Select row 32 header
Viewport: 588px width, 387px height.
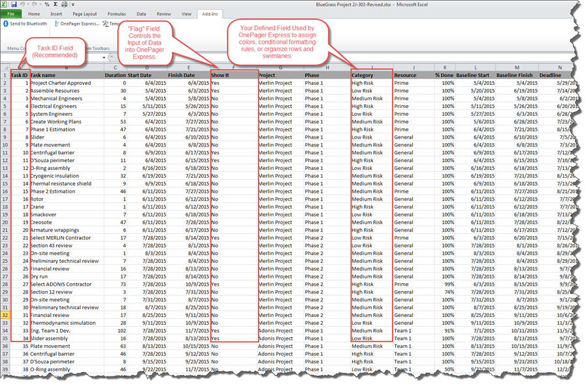click(5, 314)
